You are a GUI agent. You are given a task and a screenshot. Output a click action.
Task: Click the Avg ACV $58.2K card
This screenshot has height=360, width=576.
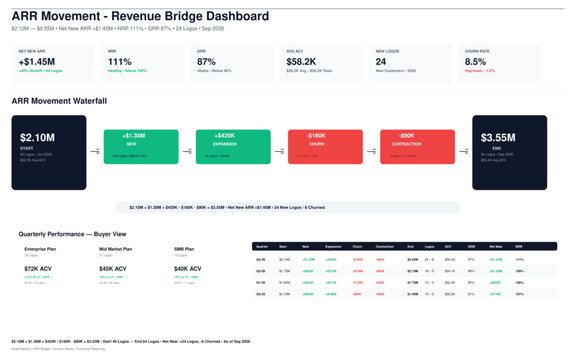click(x=321, y=63)
